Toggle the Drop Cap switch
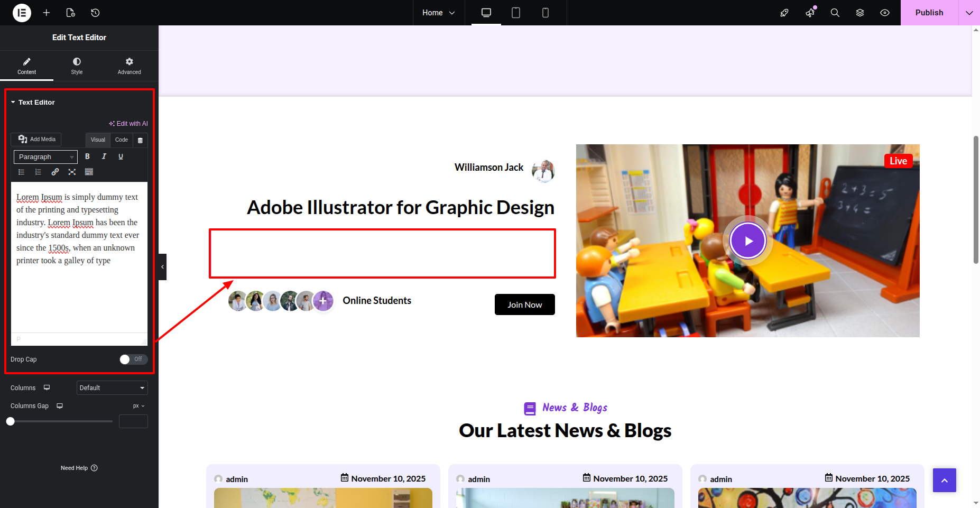Viewport: 980px width, 508px height. [133, 359]
